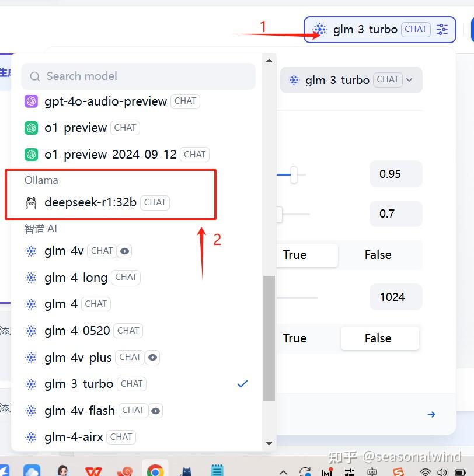The image size is (474, 476).
Task: Enable True on the upper parameter toggle
Action: [295, 255]
